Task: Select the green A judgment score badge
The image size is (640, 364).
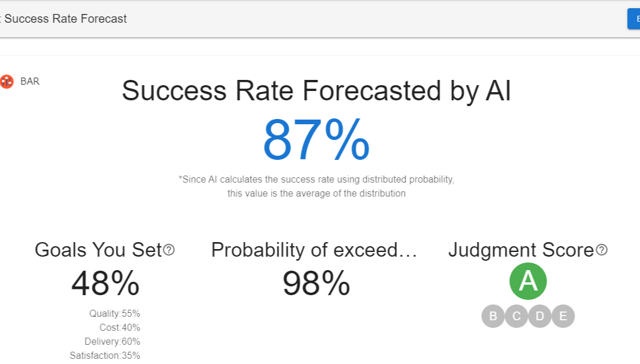Action: click(x=528, y=281)
